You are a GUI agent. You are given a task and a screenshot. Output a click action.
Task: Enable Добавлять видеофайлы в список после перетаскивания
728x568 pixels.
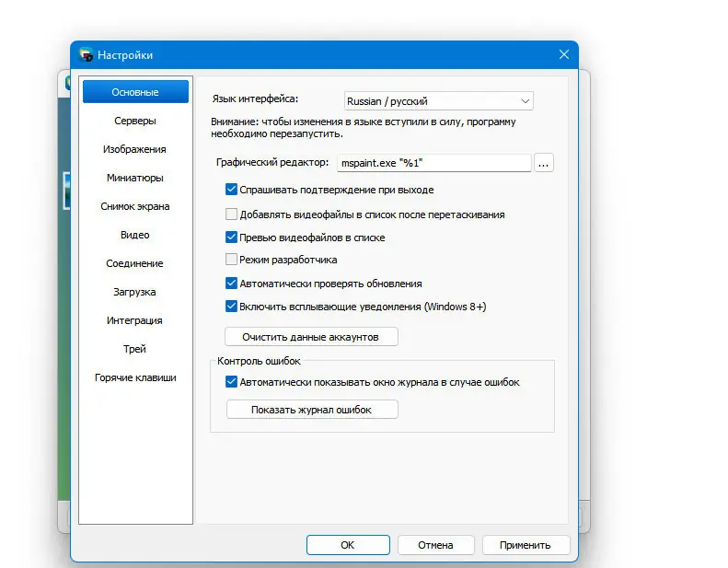pos(231,214)
